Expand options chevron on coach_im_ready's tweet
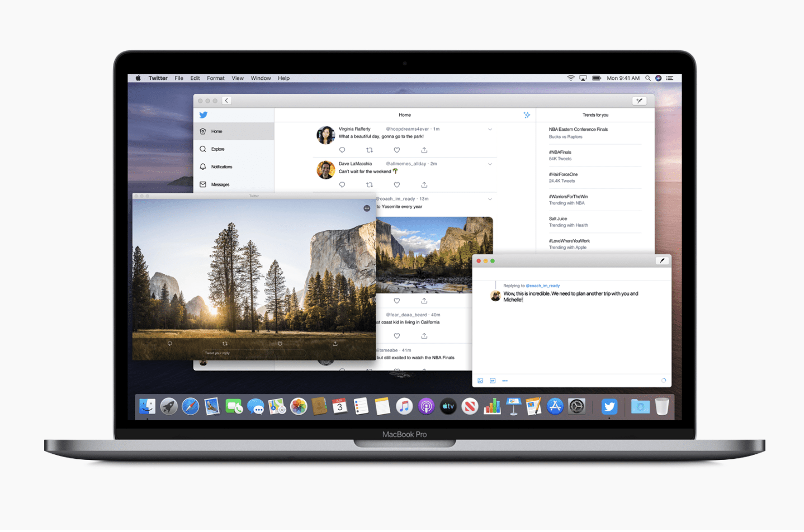The height and width of the screenshot is (532, 804). 490,199
